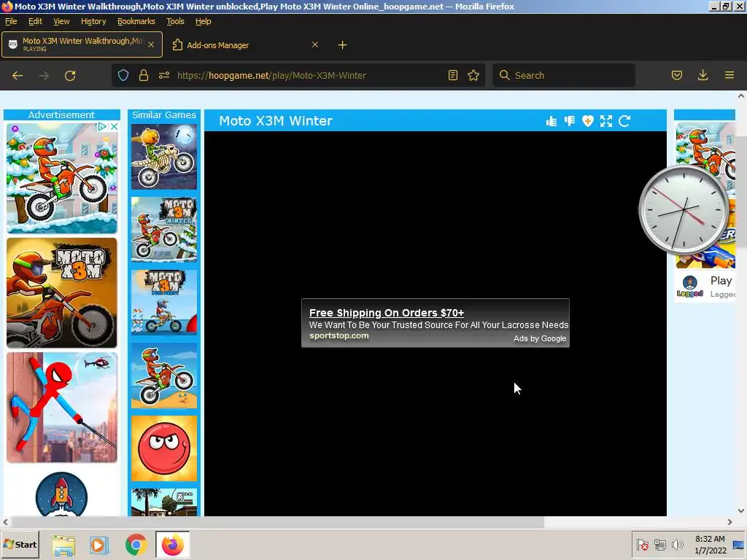Viewport: 747px width, 560px height.
Task: Bookmark this page with the star
Action: click(473, 75)
